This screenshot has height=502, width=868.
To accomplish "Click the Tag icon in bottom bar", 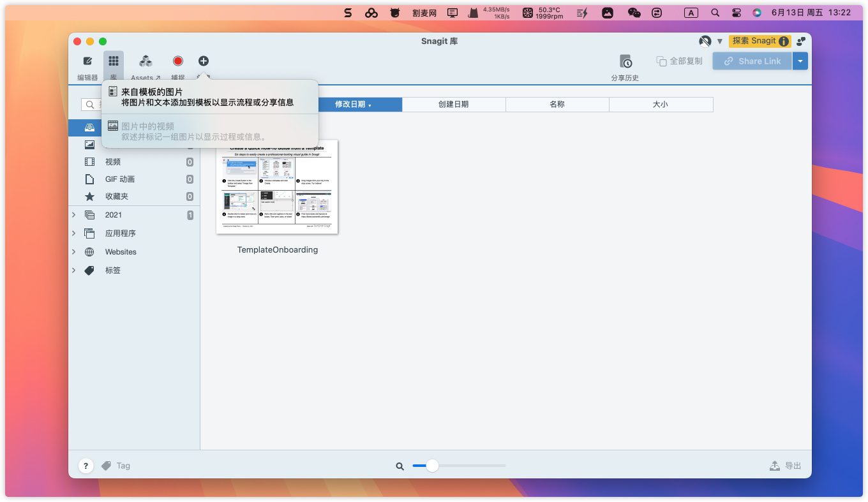I will click(107, 466).
